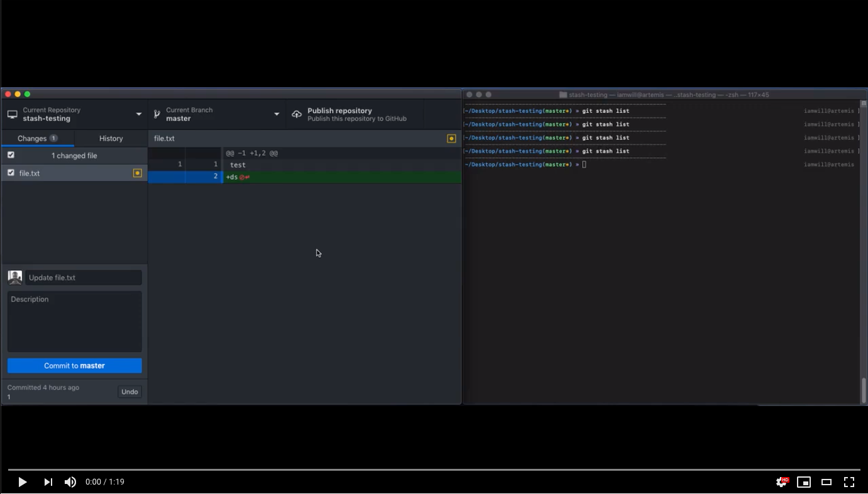Select the current repository computer icon
The image size is (868, 494).
[x=11, y=114]
